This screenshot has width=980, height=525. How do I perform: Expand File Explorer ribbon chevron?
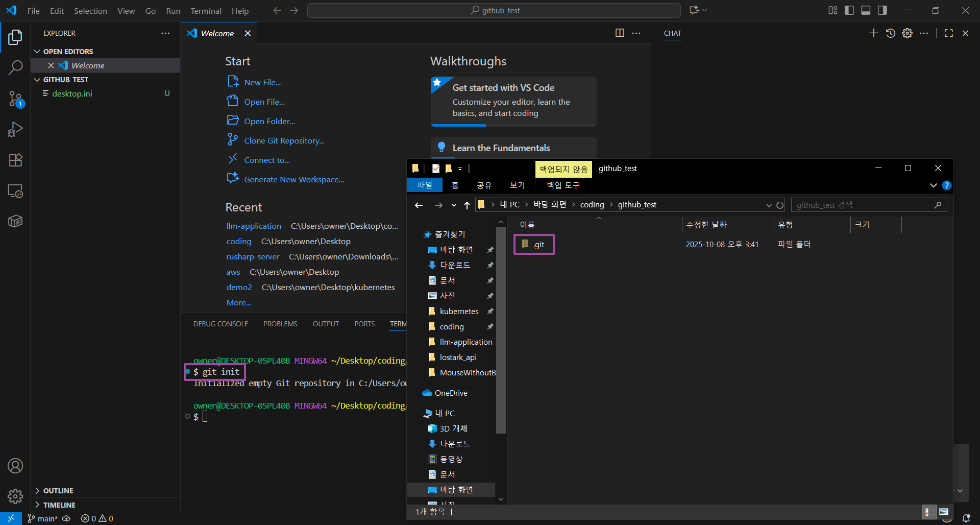click(x=933, y=185)
